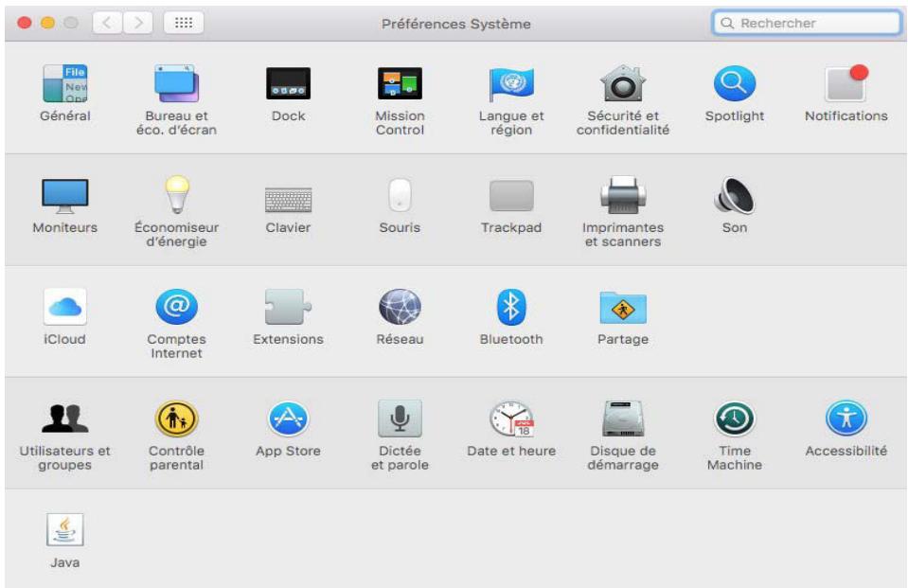Click the forward navigation arrow

(138, 23)
